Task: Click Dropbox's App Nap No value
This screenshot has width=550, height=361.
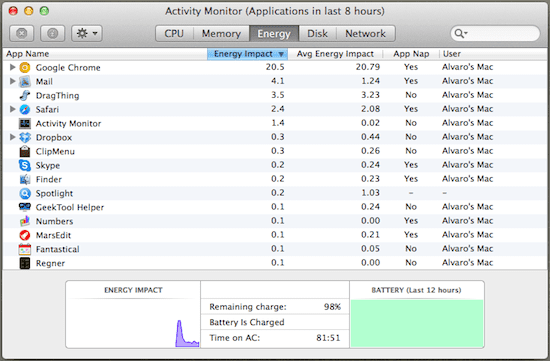Action: pyautogui.click(x=411, y=137)
